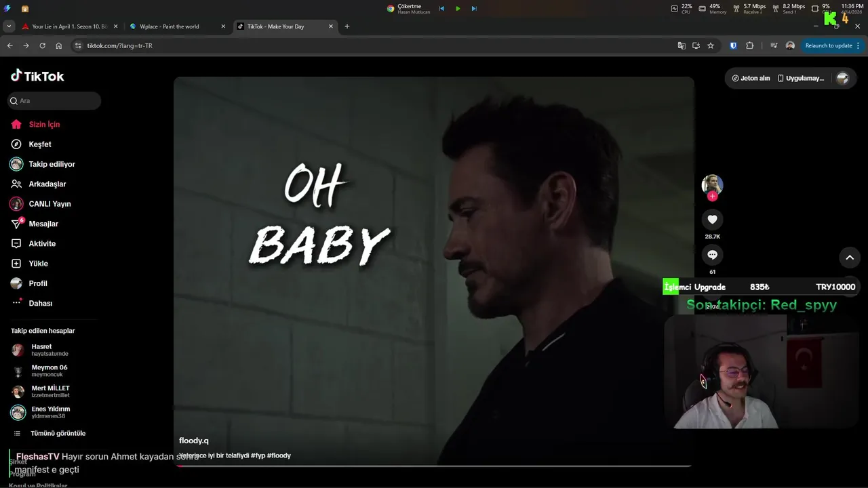868x488 pixels.
Task: Click the install app icon in address bar
Action: 696,45
